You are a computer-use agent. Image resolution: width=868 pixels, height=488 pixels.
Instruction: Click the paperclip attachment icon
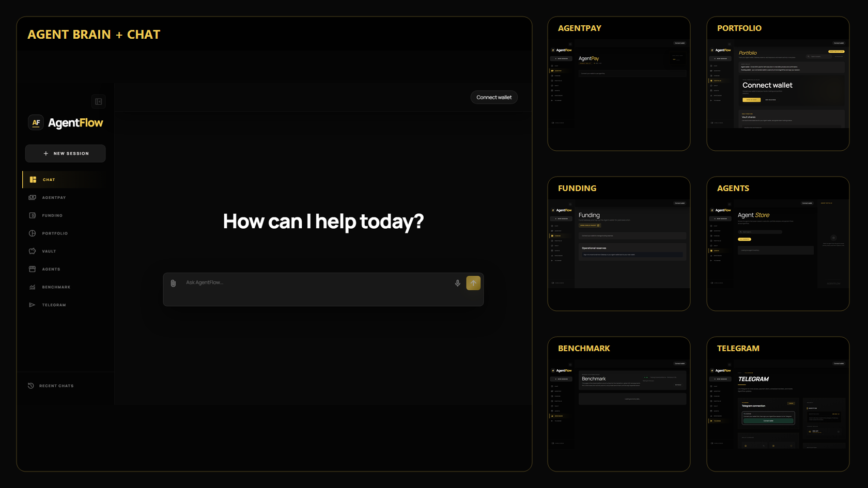[173, 283]
